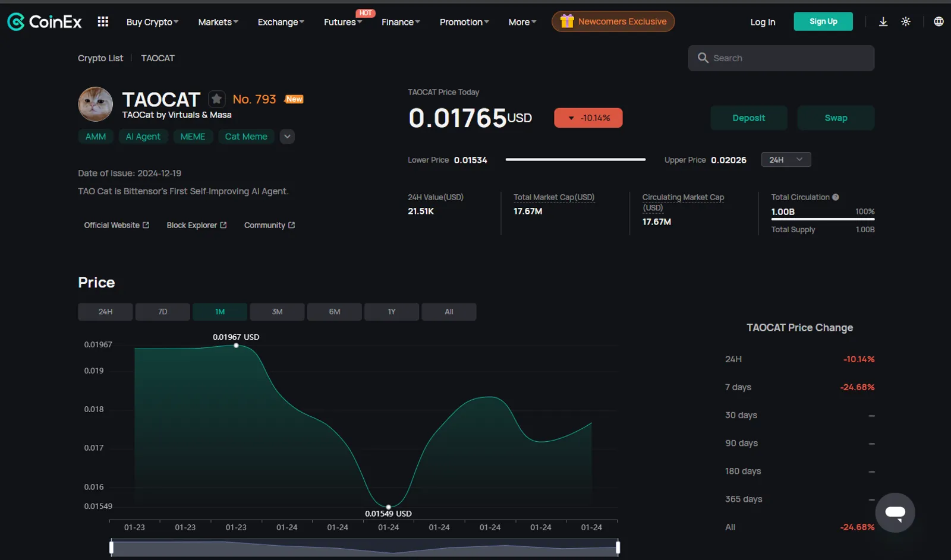Click the lower-upper price range bar
951x560 pixels.
click(x=575, y=159)
